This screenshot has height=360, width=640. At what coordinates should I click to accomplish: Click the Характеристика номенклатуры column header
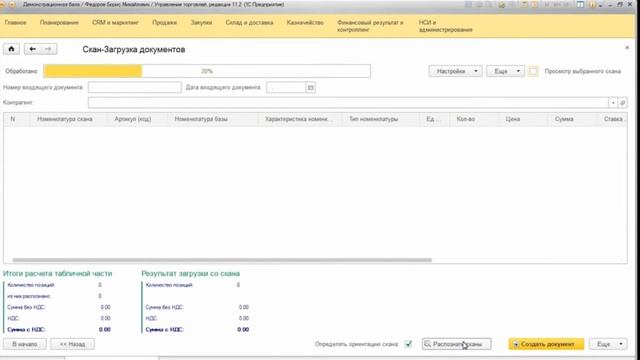[300, 119]
